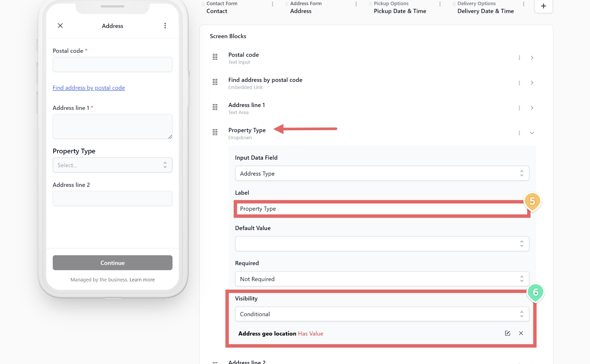
Task: Open the Visibility dropdown showing Conditional
Action: (382, 314)
